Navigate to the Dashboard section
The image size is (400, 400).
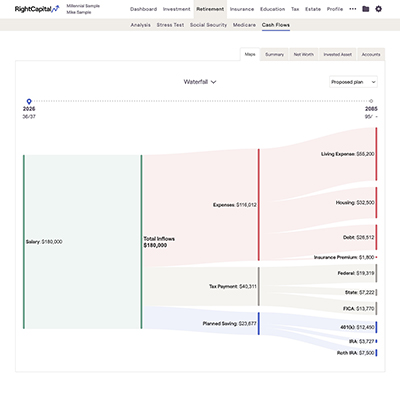click(143, 9)
